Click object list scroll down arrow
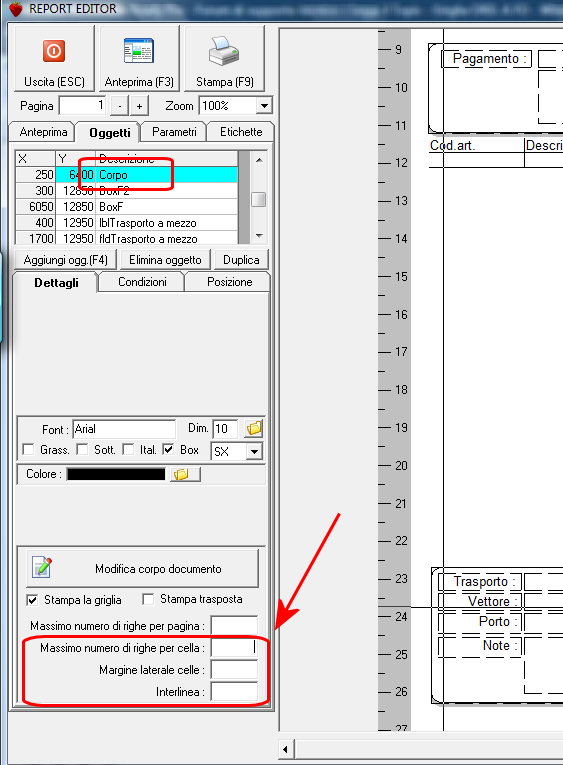 259,236
